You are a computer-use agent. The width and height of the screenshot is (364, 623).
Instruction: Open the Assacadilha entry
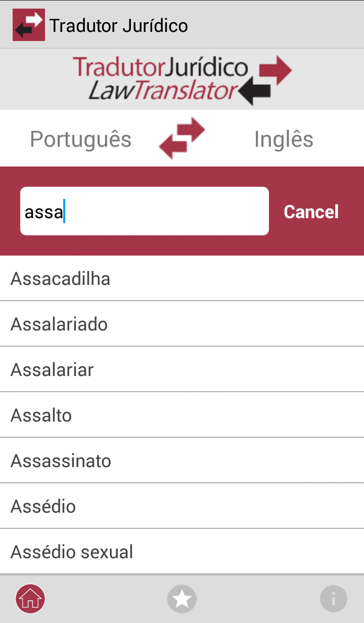(x=182, y=278)
